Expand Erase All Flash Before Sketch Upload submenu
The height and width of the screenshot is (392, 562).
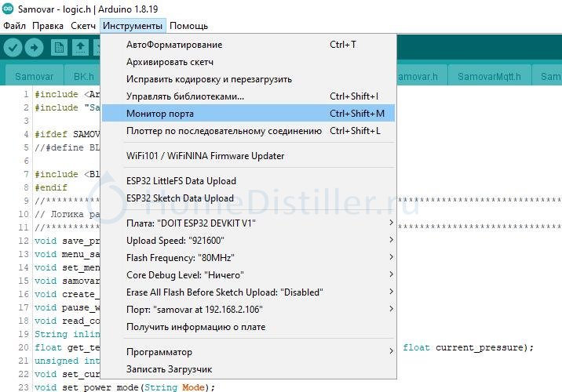(248, 292)
